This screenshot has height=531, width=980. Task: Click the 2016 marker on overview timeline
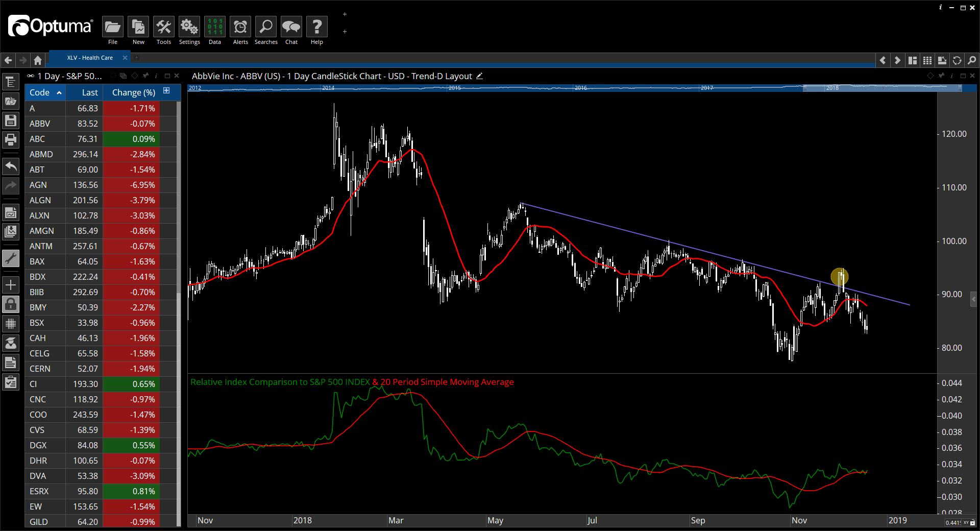[580, 88]
